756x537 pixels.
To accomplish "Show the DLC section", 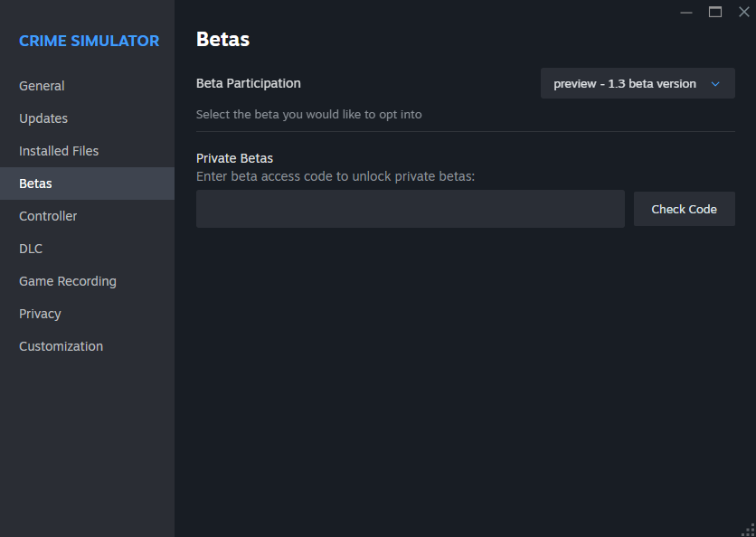I will (x=31, y=249).
